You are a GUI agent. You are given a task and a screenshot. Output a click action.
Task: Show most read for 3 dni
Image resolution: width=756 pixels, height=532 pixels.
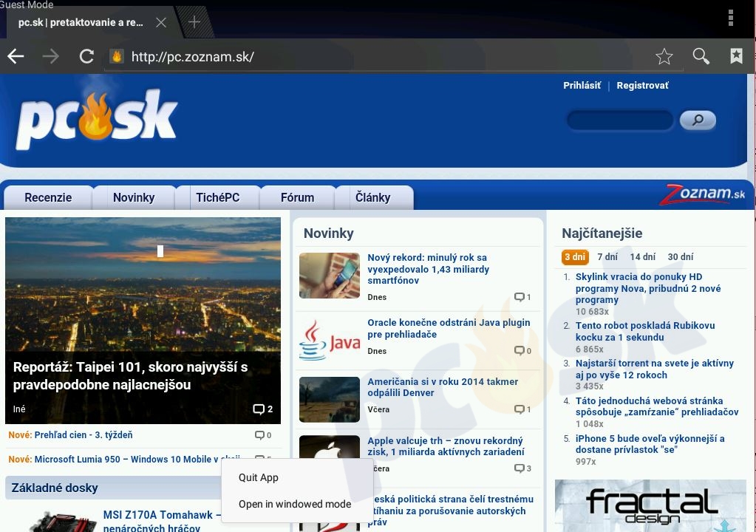[x=575, y=257]
